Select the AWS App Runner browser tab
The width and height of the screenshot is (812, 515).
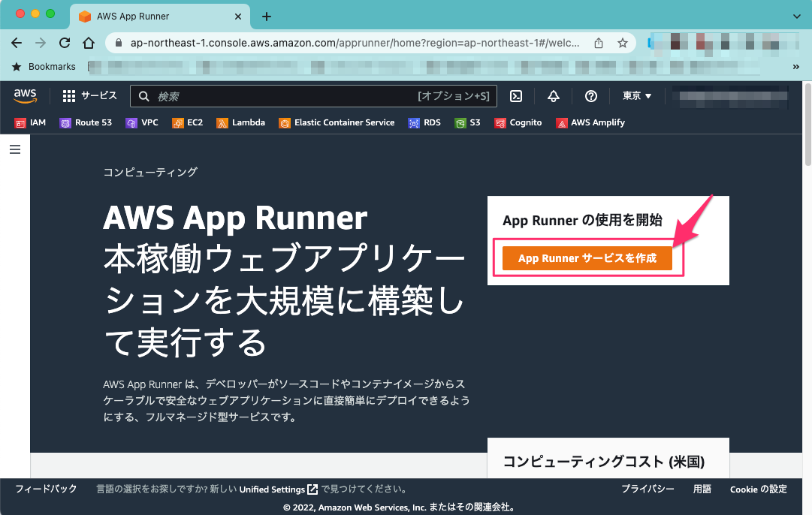(x=160, y=17)
